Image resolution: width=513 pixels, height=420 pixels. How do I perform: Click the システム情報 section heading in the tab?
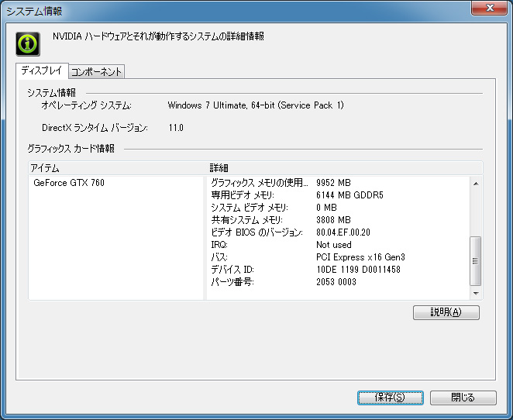point(52,93)
